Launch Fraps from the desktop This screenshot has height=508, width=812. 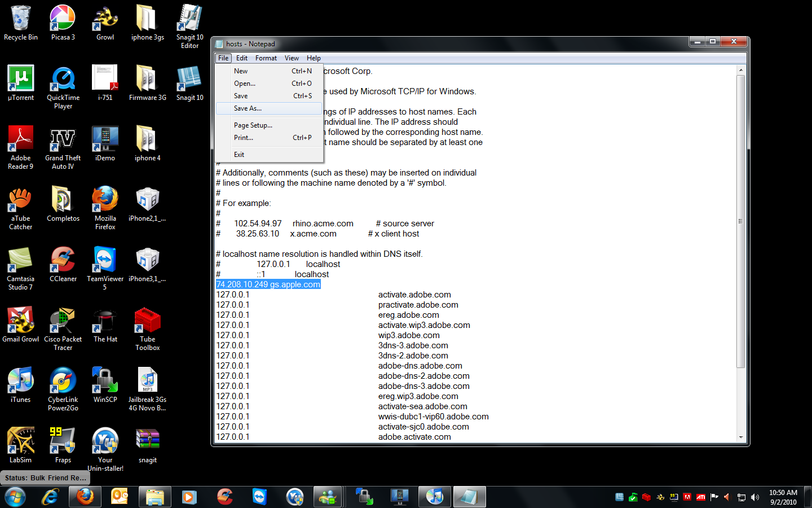pyautogui.click(x=63, y=446)
